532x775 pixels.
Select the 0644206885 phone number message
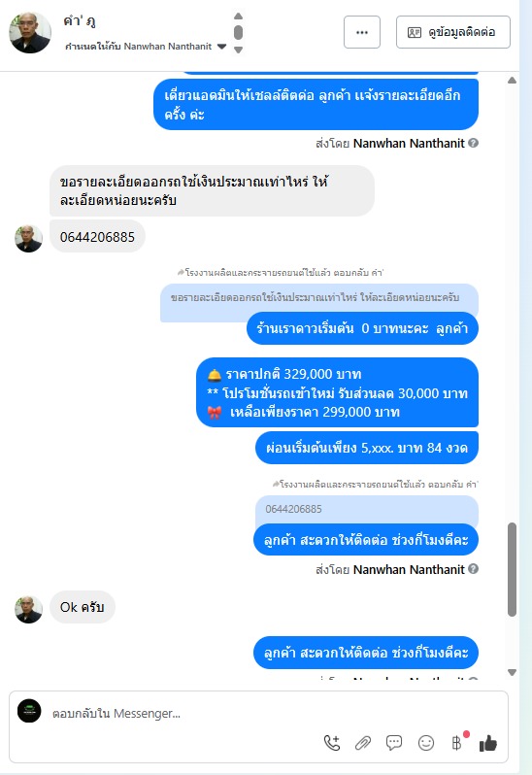[x=97, y=237]
